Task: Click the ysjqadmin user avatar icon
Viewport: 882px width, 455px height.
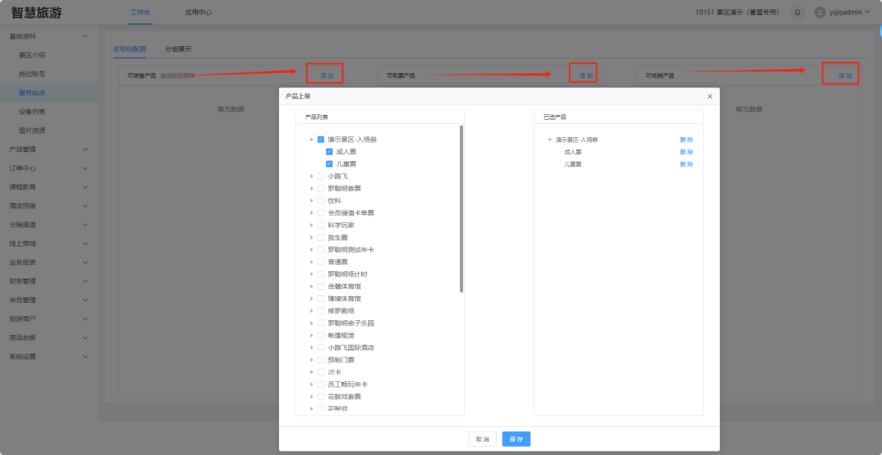Action: pyautogui.click(x=820, y=12)
